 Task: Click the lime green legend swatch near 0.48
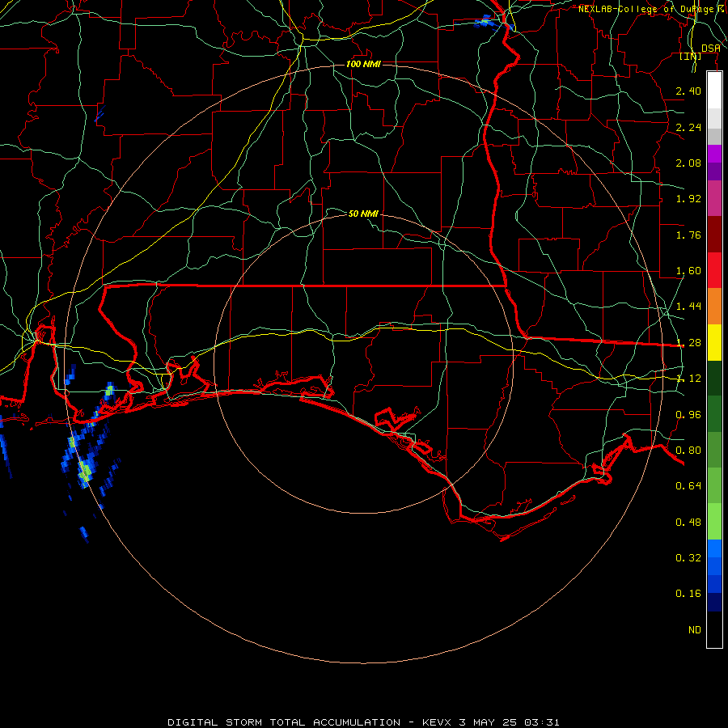[714, 522]
